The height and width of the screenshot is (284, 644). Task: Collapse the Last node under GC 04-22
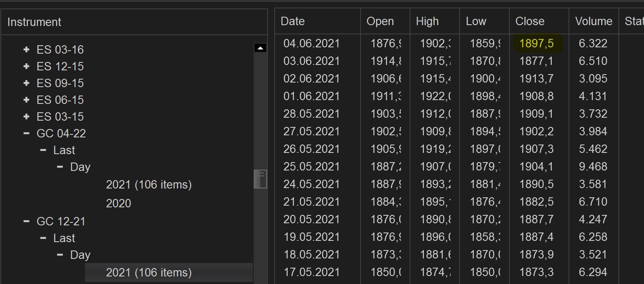(x=43, y=150)
